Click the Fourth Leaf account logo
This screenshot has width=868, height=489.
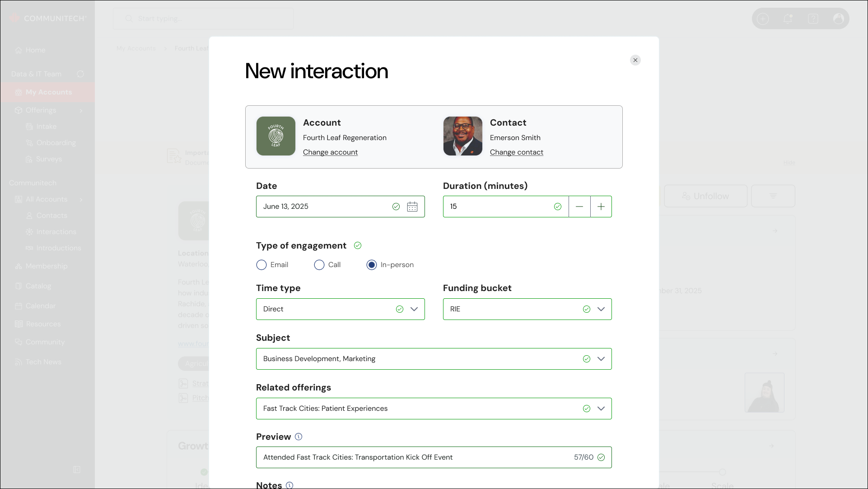tap(276, 136)
